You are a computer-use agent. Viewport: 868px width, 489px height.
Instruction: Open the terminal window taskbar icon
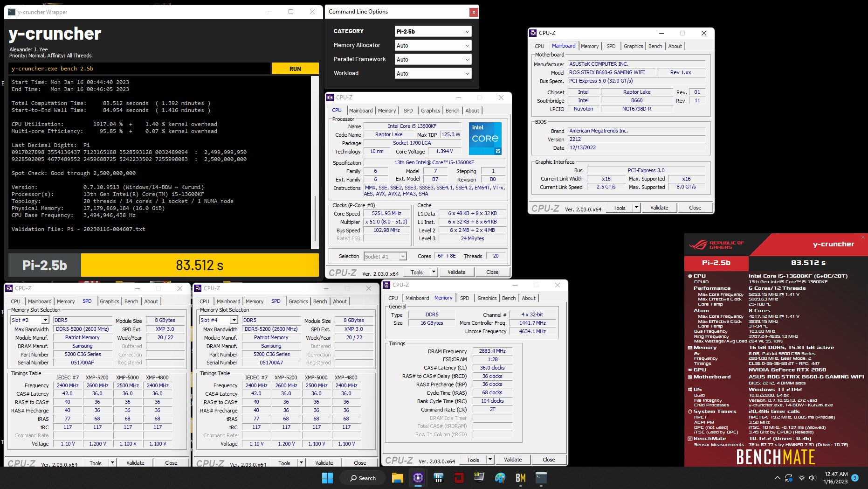pyautogui.click(x=541, y=478)
